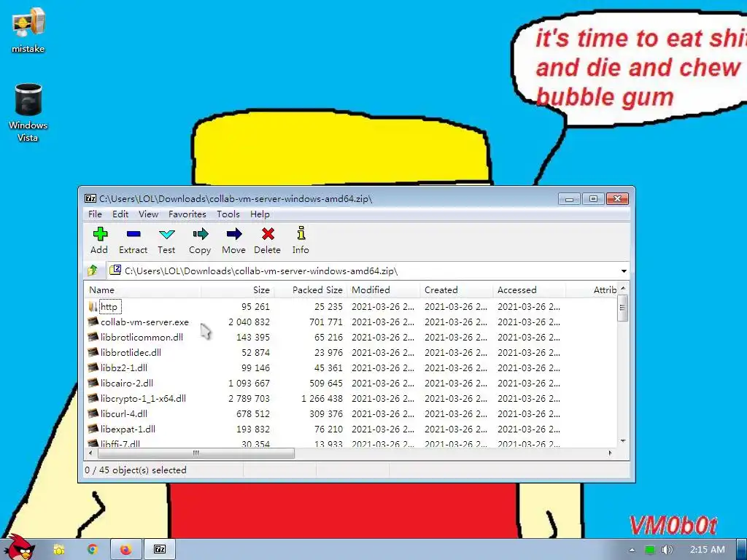The width and height of the screenshot is (747, 560).
Task: Select libbrotlidec.dll file icon
Action: click(93, 352)
